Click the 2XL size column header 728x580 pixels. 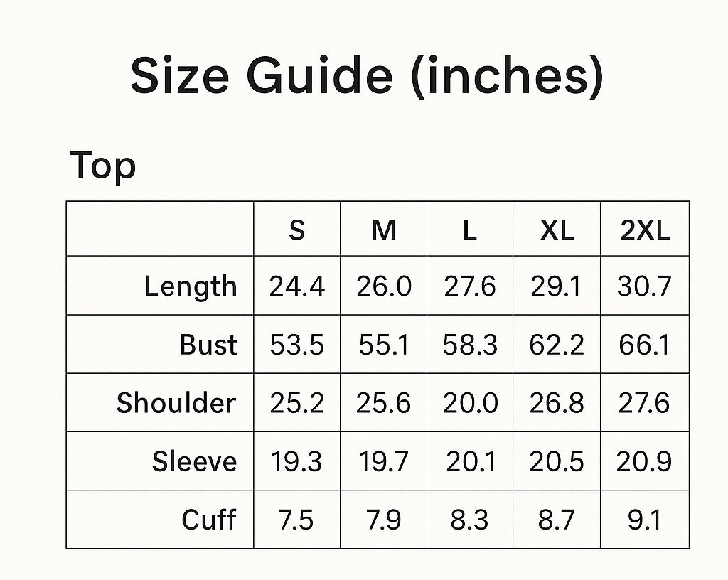click(645, 230)
